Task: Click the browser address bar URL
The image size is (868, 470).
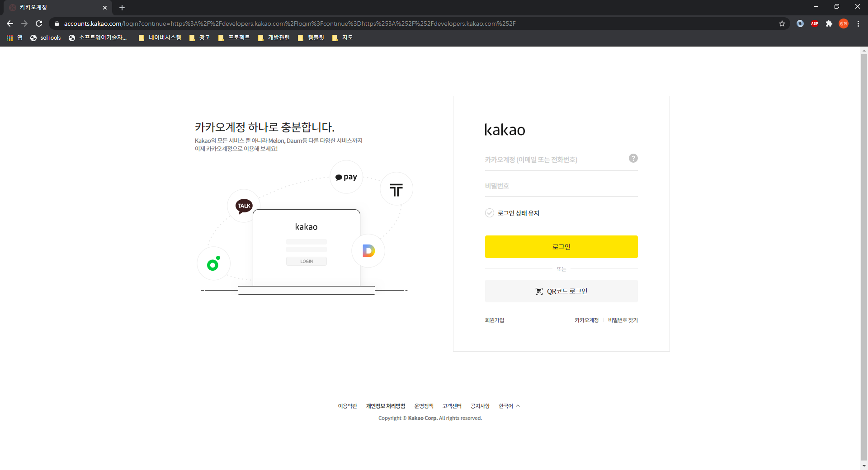Action: click(290, 23)
